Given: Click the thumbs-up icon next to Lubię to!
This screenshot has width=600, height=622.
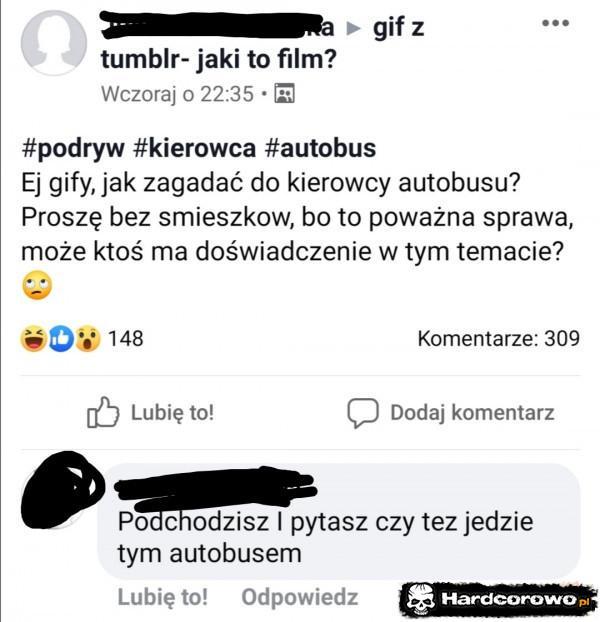Looking at the screenshot, I should 102,412.
